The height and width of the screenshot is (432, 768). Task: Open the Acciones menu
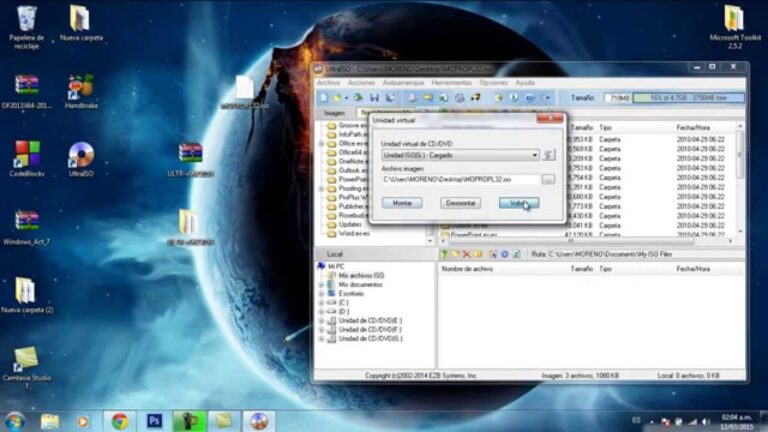tap(361, 83)
